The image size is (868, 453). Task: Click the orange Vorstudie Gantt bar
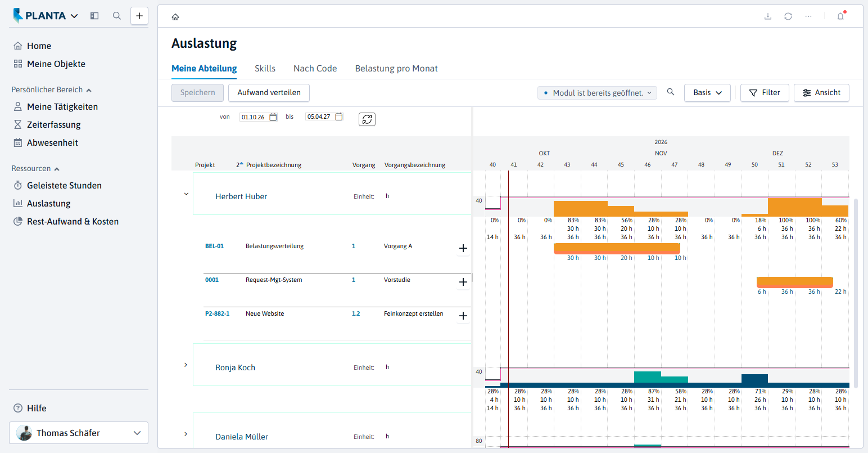coord(794,282)
